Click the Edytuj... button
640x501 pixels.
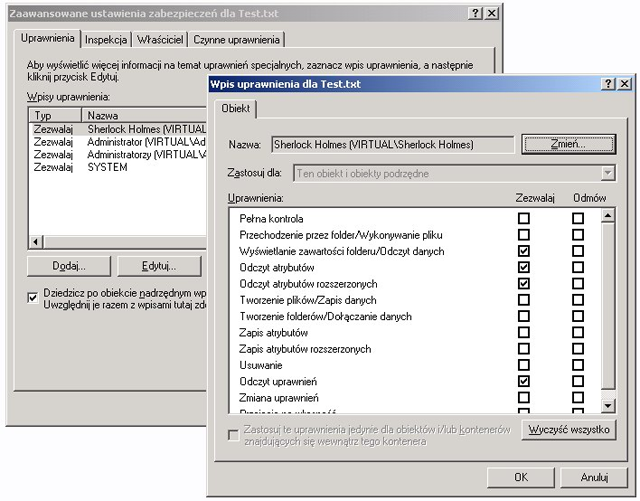click(158, 266)
